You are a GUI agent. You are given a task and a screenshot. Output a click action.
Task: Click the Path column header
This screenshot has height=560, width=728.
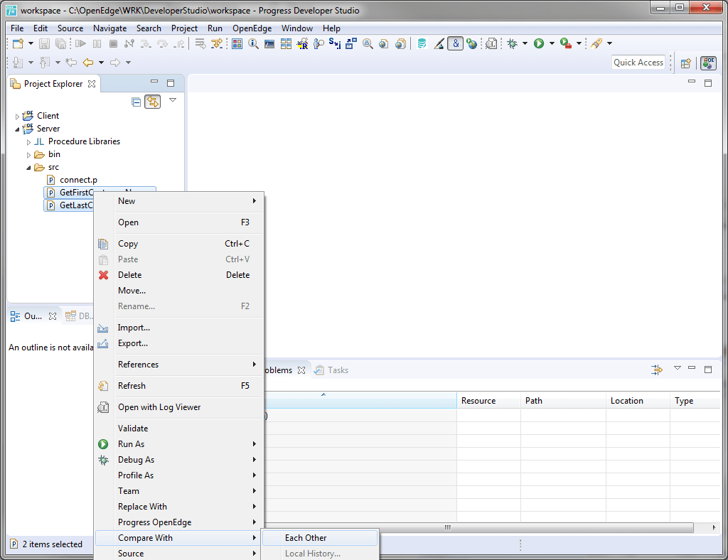563,401
